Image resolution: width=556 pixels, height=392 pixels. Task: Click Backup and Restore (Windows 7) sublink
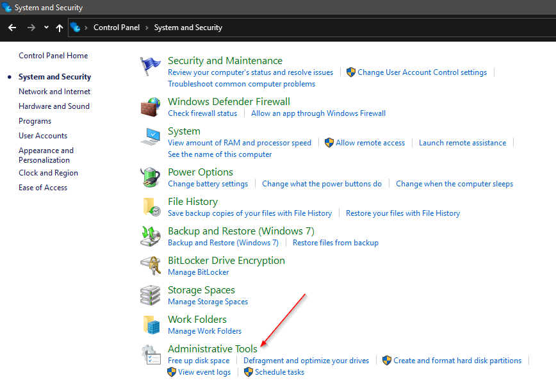pyautogui.click(x=223, y=243)
